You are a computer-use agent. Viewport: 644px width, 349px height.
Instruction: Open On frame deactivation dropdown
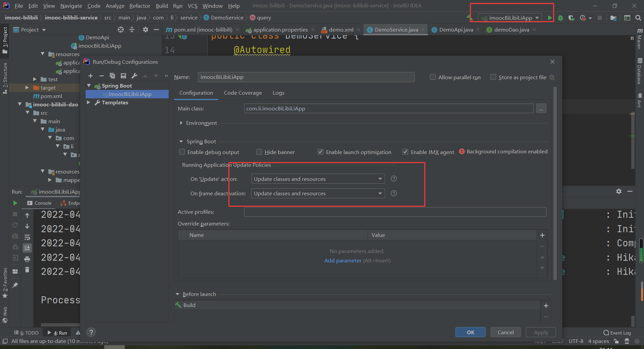pos(318,193)
